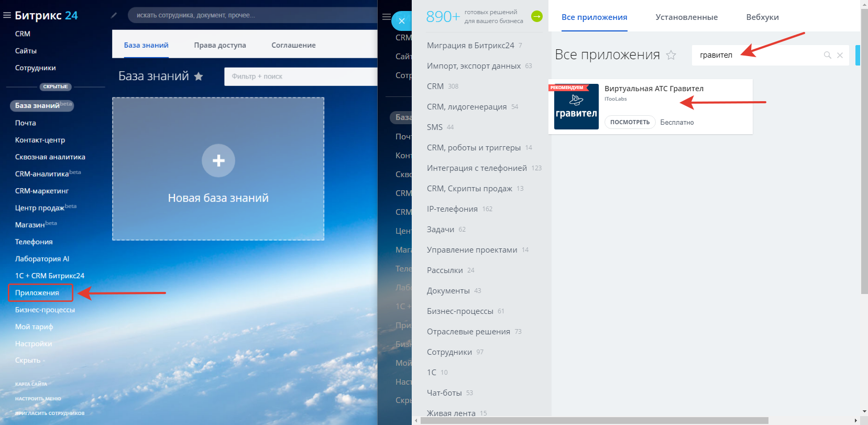Select the Все приложения tab

[x=595, y=17]
